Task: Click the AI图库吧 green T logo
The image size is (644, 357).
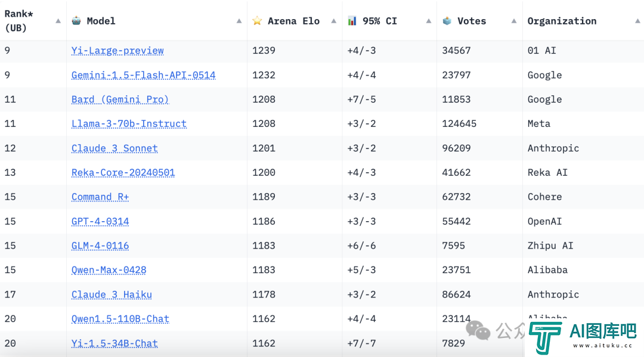Action: [x=546, y=337]
